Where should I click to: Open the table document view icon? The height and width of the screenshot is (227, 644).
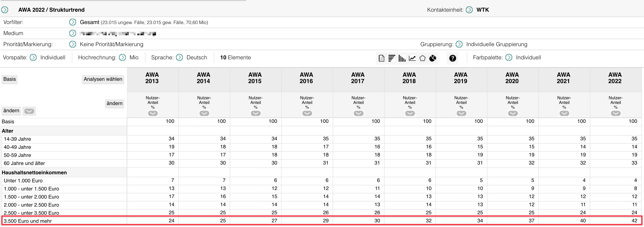click(381, 58)
